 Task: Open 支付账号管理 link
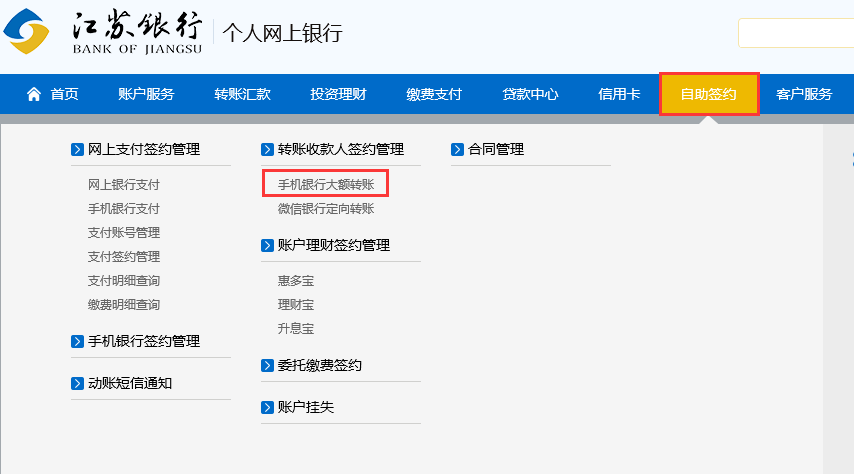(124, 233)
